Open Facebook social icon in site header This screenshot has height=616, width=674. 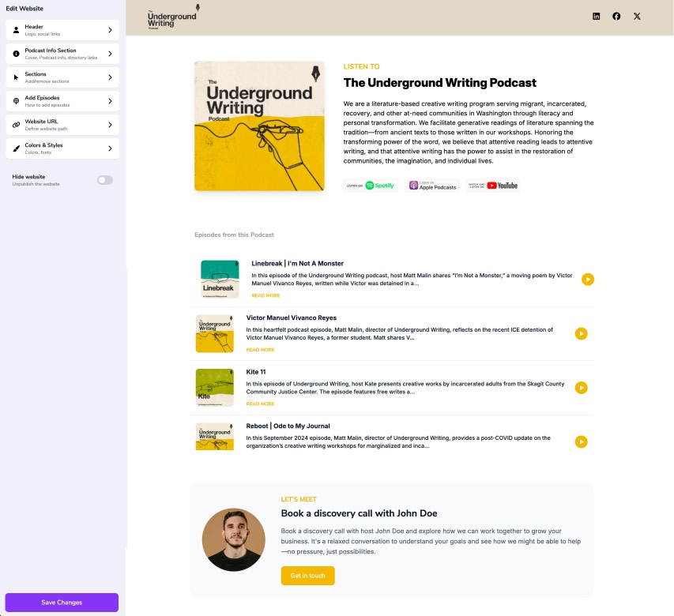[616, 17]
